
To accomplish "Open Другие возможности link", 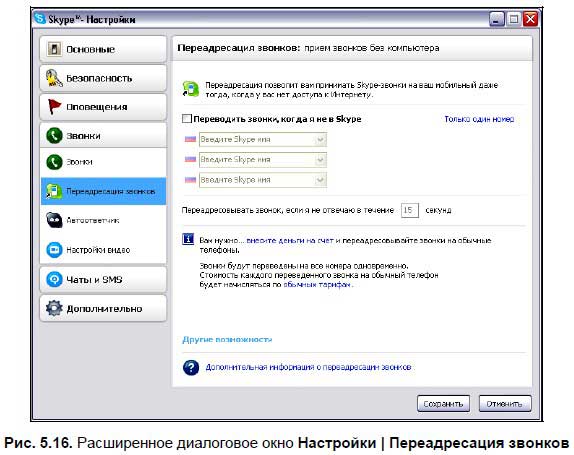I will [227, 339].
